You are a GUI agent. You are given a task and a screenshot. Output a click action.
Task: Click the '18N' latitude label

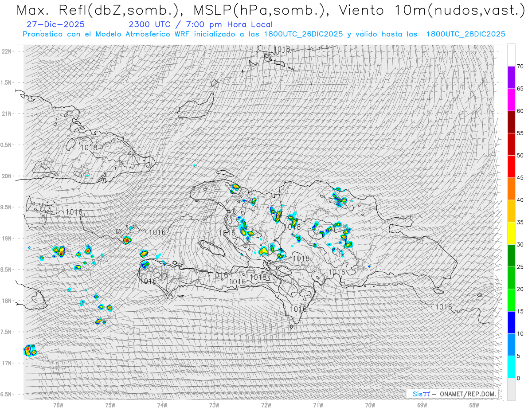(7, 301)
